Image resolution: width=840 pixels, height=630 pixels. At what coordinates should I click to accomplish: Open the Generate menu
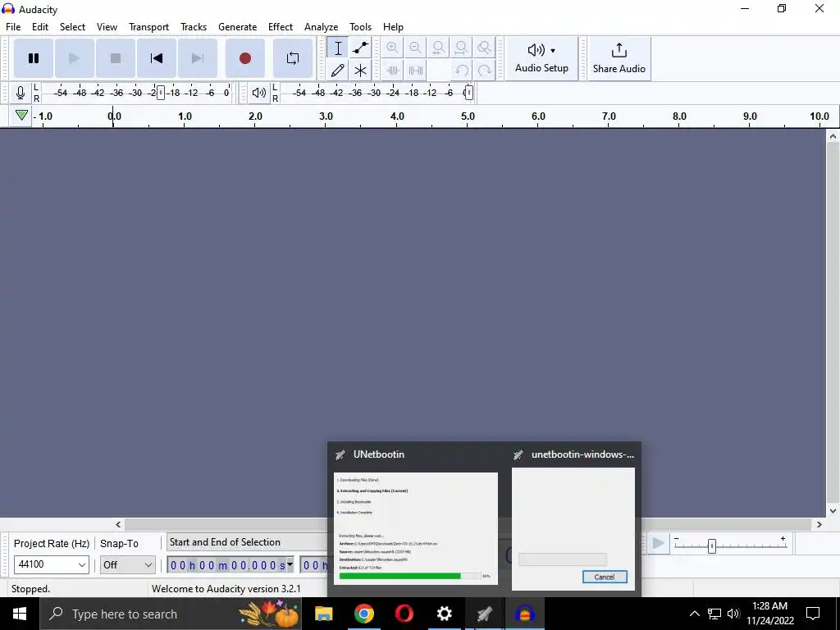pyautogui.click(x=237, y=27)
